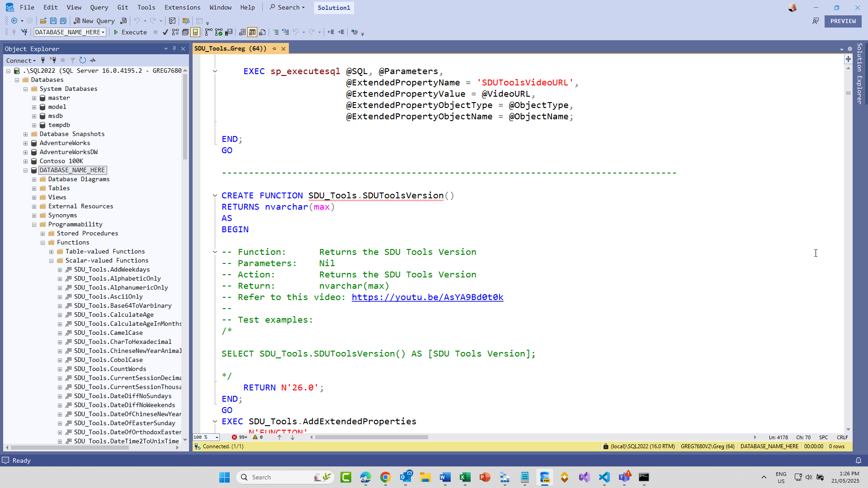The image size is (868, 488).
Task: Click the Refresh icon in Object Explorer
Action: pyautogui.click(x=83, y=60)
